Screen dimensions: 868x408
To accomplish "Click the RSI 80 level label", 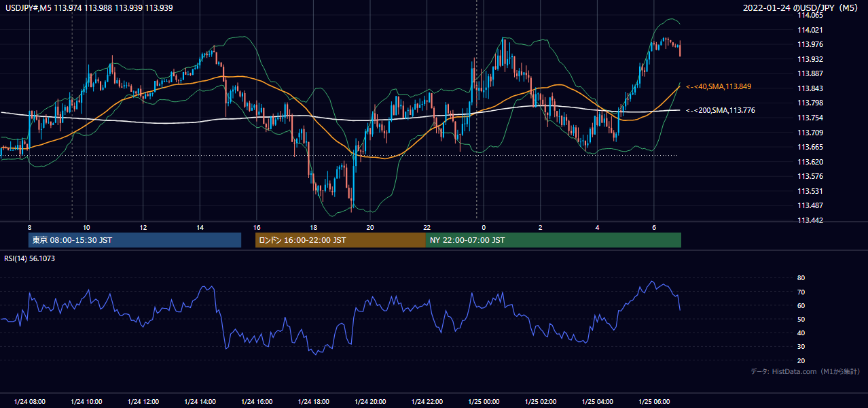I will point(801,278).
